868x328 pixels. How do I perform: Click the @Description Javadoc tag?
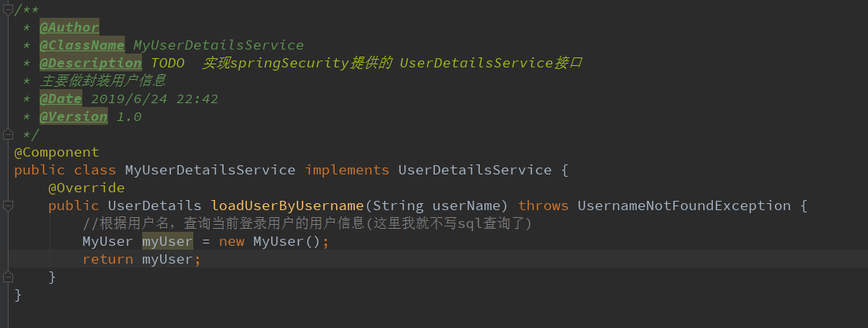pyautogui.click(x=90, y=63)
